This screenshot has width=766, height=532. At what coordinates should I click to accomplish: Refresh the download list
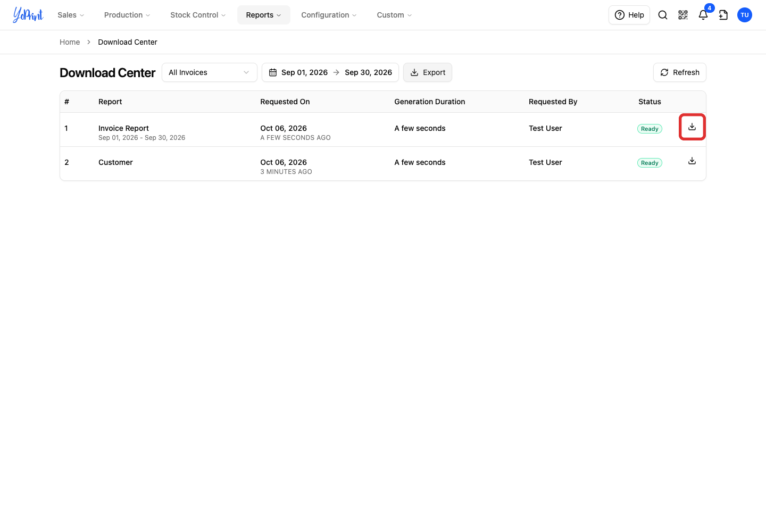(680, 72)
